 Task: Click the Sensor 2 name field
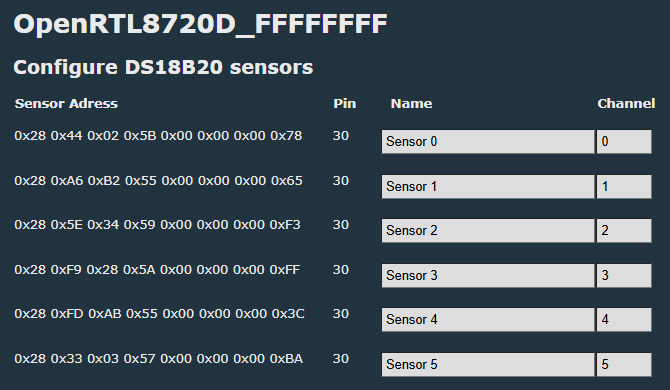[x=488, y=231]
